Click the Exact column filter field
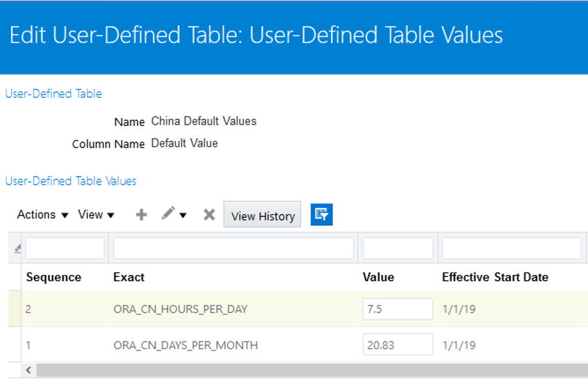 234,248
